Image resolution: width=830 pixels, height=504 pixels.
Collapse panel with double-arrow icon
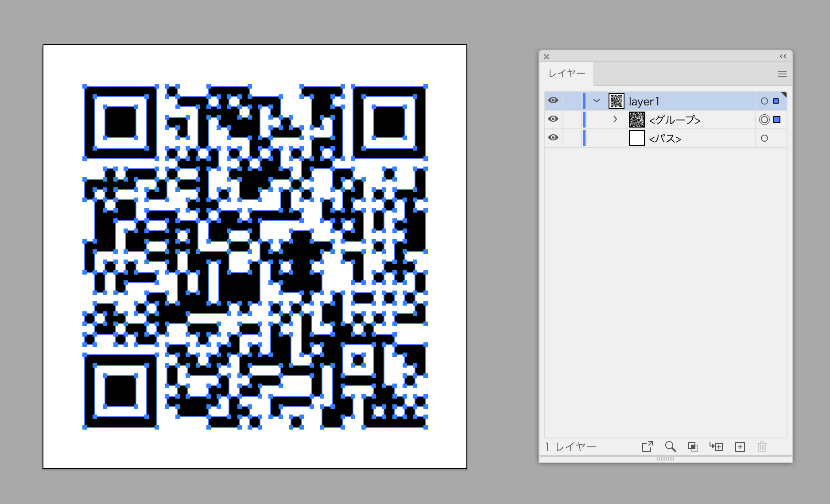783,56
